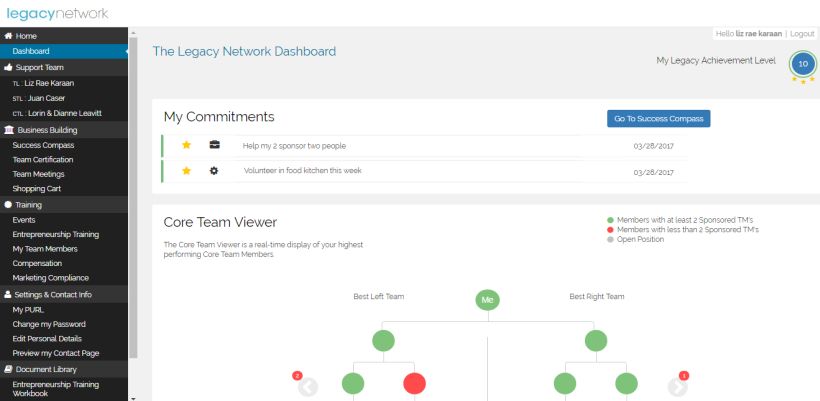
Task: Click the Best Left Team top green node
Action: pyautogui.click(x=383, y=341)
